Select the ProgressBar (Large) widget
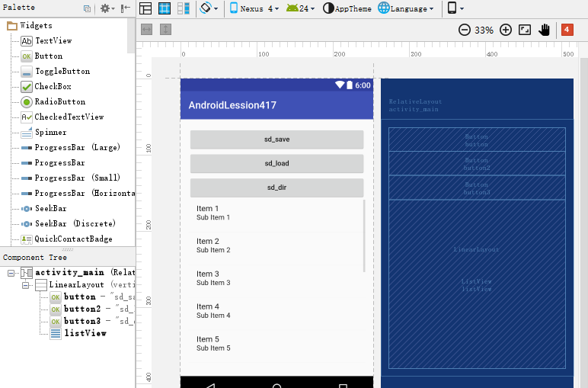The width and height of the screenshot is (588, 388). (71, 147)
